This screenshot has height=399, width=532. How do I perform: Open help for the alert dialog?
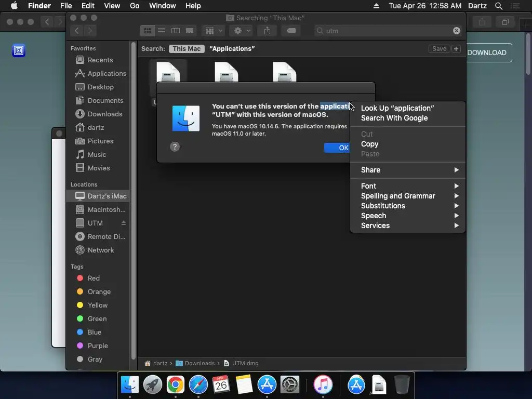[x=175, y=147]
